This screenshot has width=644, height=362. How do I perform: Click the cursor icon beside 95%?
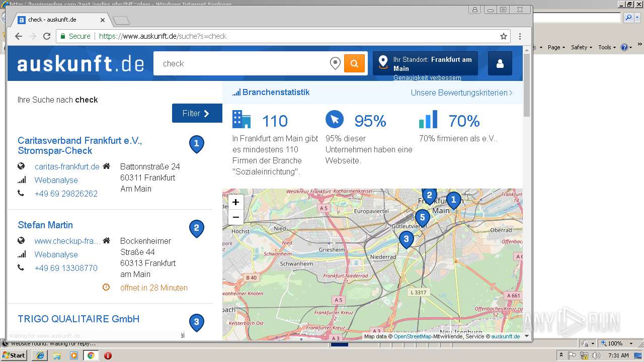[335, 119]
